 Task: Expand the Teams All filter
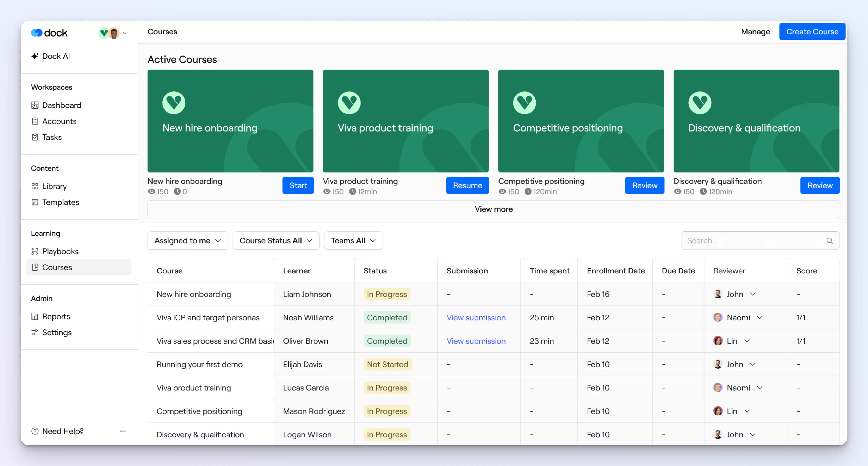click(x=353, y=240)
